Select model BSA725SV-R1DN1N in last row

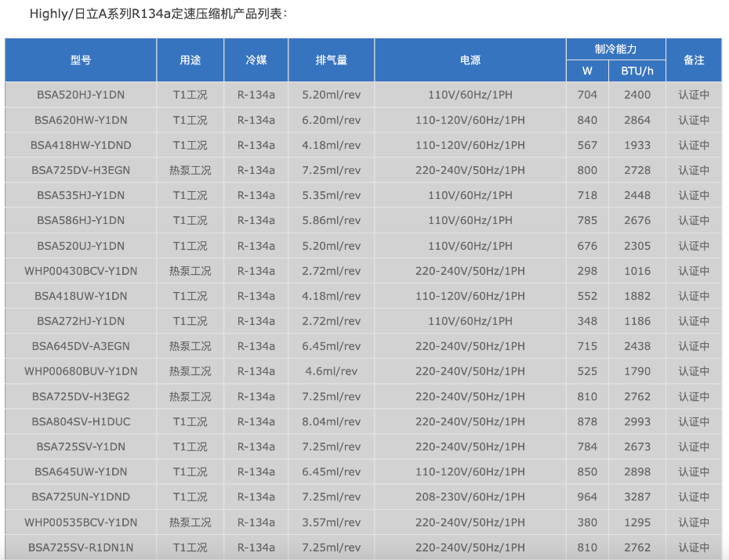[x=81, y=547]
